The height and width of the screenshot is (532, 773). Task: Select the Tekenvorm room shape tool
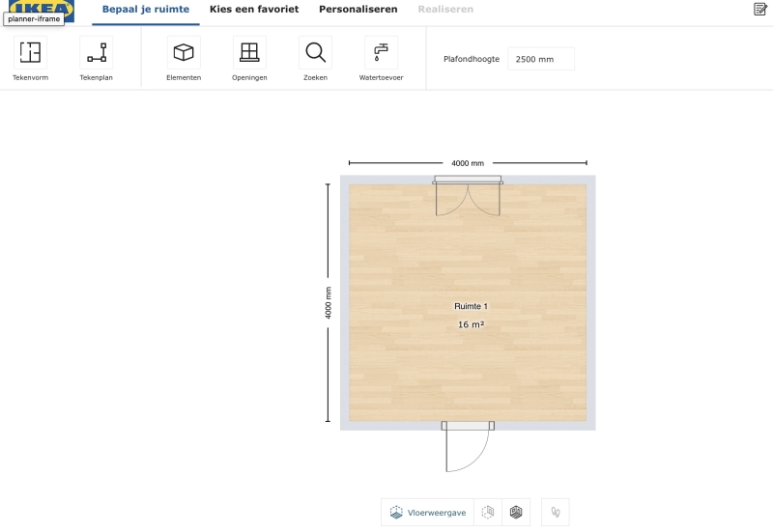coord(30,53)
